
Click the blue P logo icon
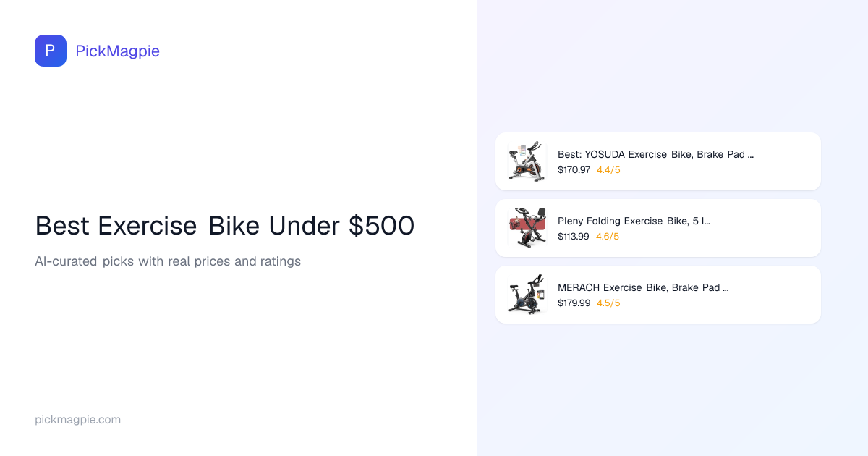point(51,51)
